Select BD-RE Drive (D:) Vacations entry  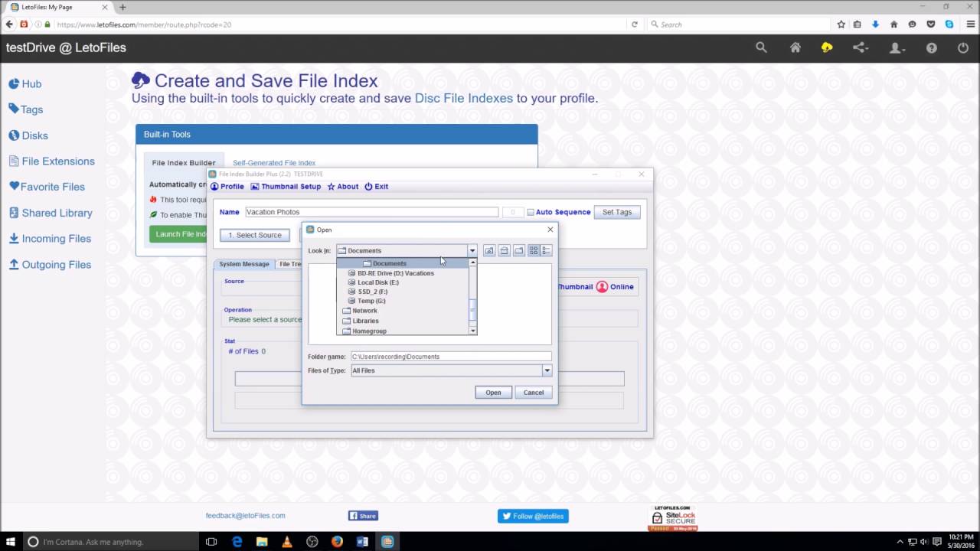pyautogui.click(x=403, y=273)
